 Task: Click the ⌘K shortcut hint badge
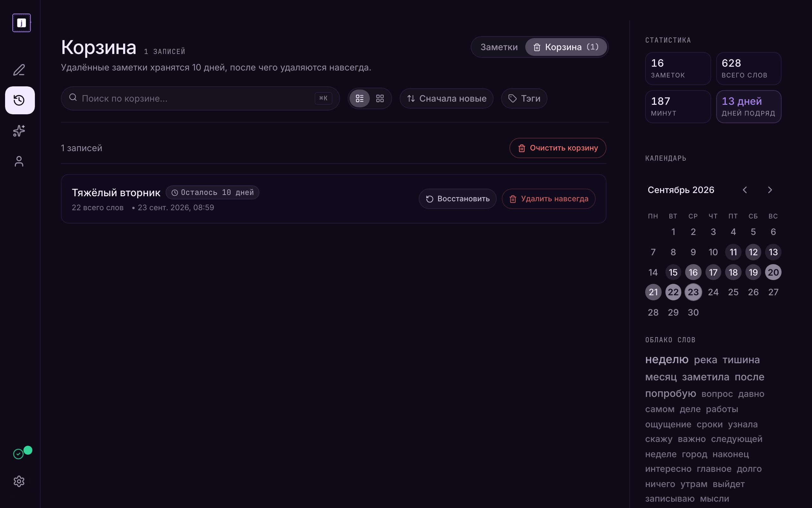click(x=323, y=98)
